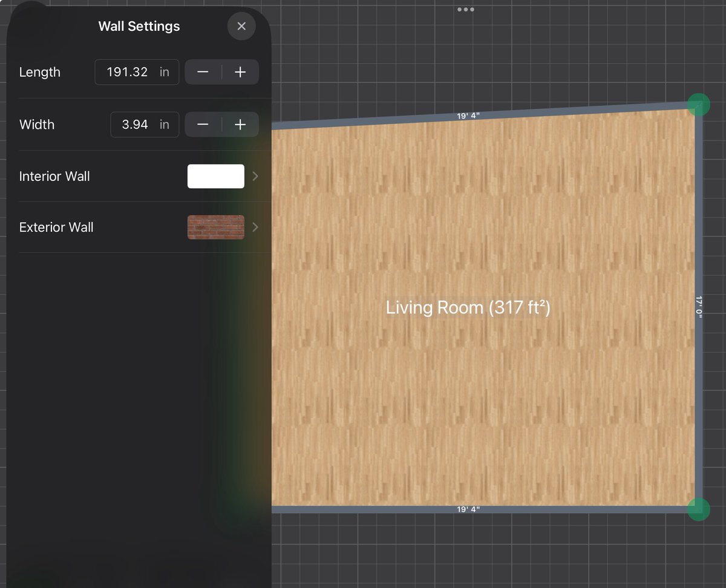Expand Exterior Wall options chevron
The width and height of the screenshot is (726, 588).
pos(255,227)
